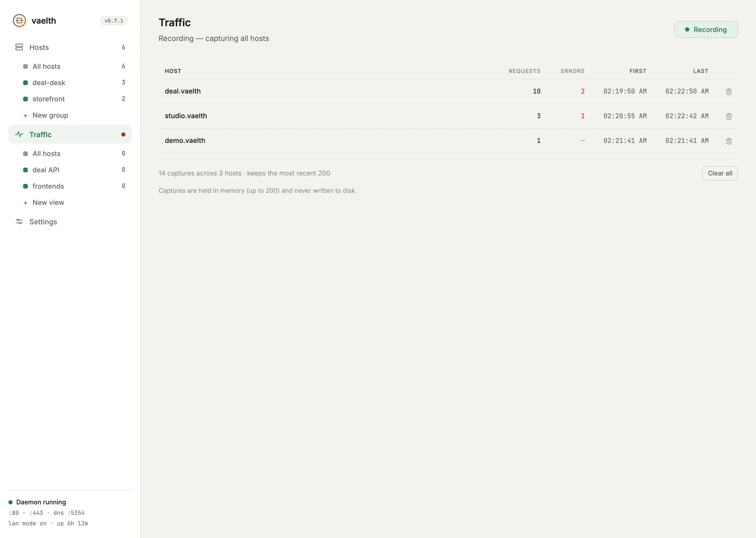Click the Daemon running status

37,502
